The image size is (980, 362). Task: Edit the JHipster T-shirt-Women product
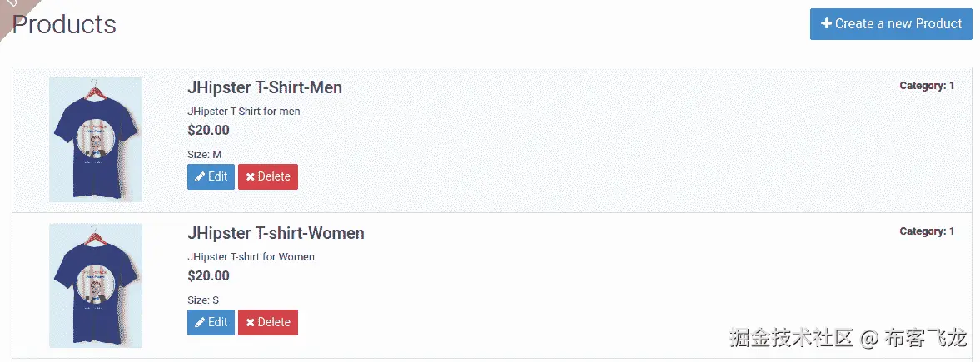pyautogui.click(x=211, y=322)
